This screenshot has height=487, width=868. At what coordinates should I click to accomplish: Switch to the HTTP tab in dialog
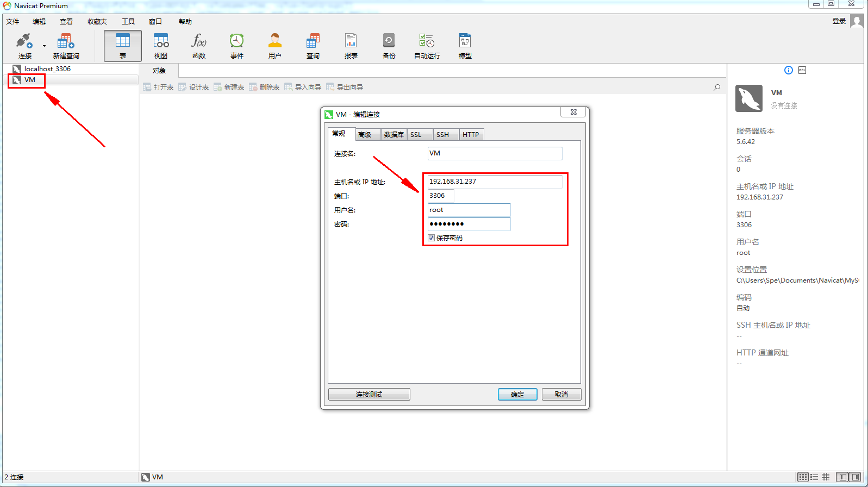point(472,135)
